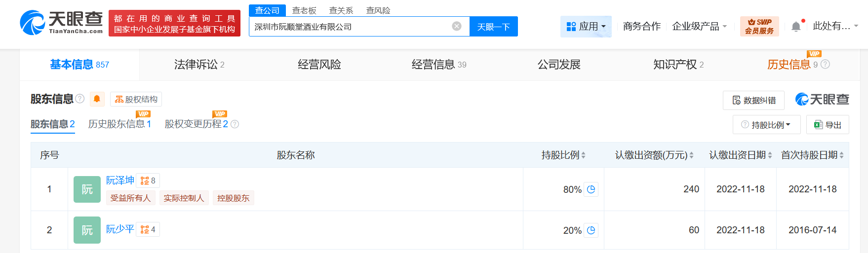Switch to 历史股东信息 sub-tab
This screenshot has width=868, height=253.
click(x=119, y=124)
